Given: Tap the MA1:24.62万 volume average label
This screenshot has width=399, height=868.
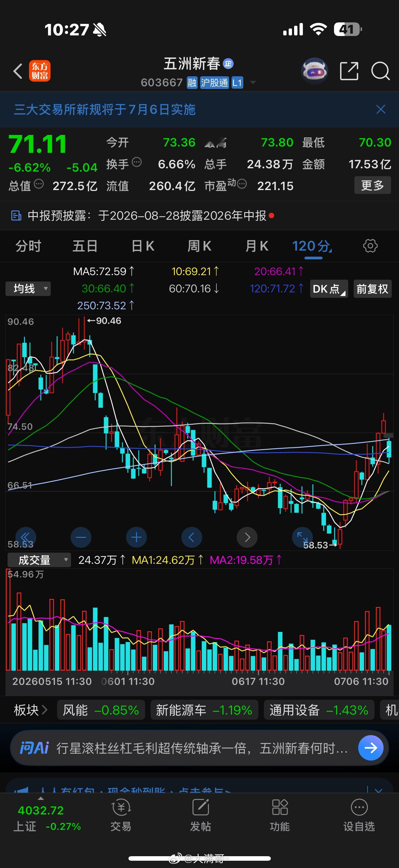Looking at the screenshot, I should click(x=167, y=560).
